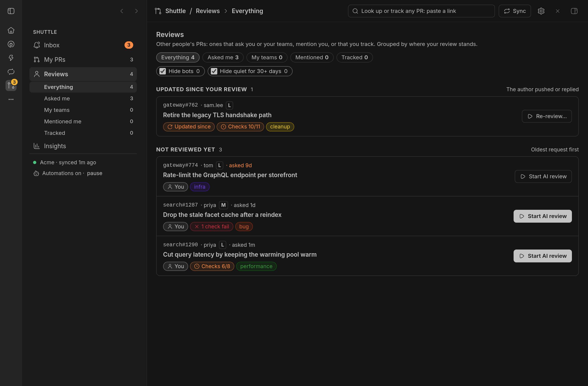
Task: Open settings gear icon in top bar
Action: click(x=541, y=11)
